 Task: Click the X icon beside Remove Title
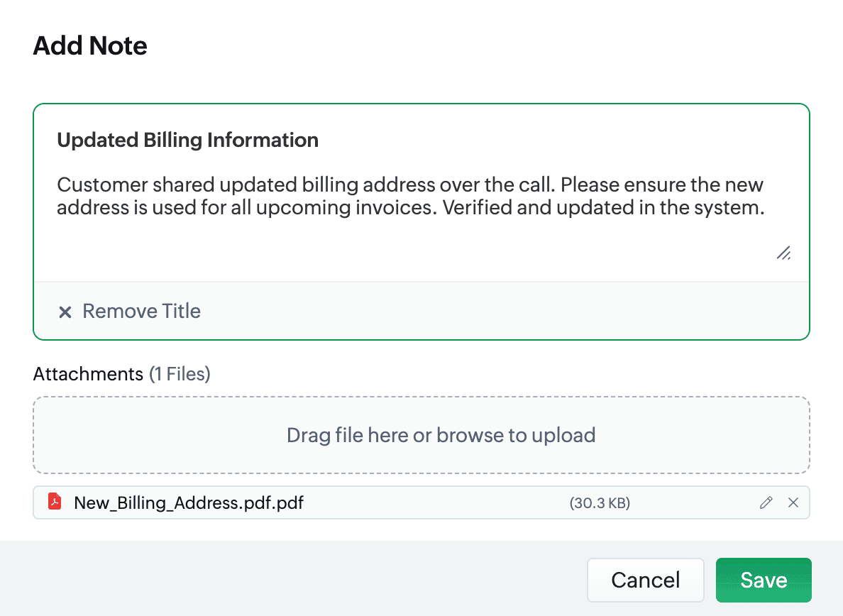pyautogui.click(x=65, y=312)
